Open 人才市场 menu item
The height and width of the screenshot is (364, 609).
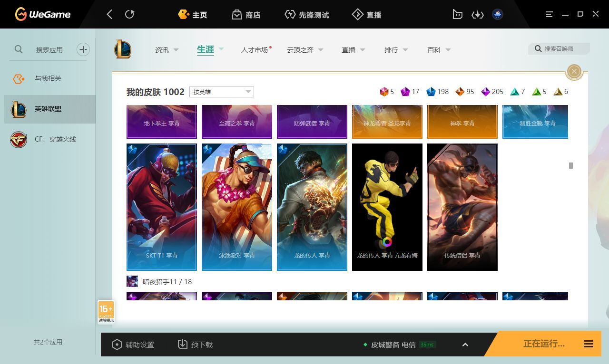click(255, 50)
